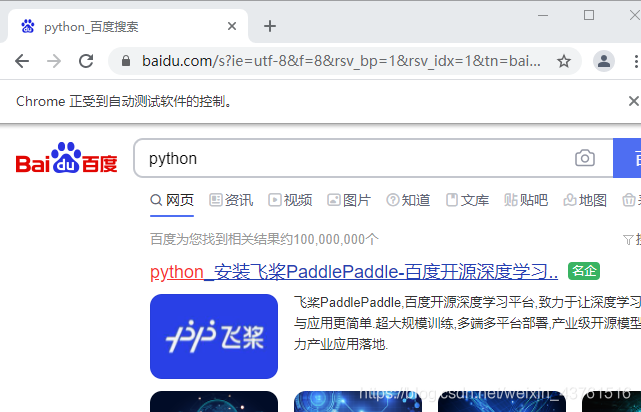Click the blue Baidu search button
Viewport: 641px width, 412px height.
click(627, 158)
